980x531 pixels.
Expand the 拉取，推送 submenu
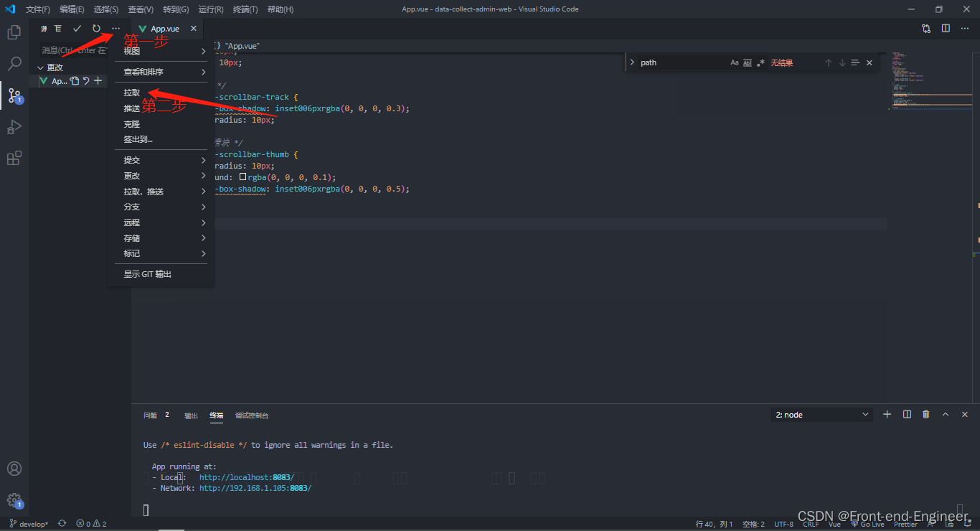161,192
